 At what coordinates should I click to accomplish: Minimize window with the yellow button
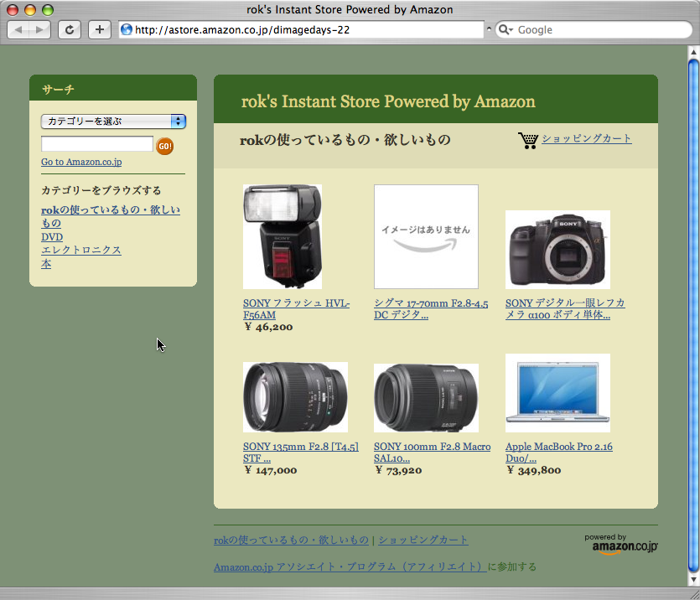click(30, 10)
